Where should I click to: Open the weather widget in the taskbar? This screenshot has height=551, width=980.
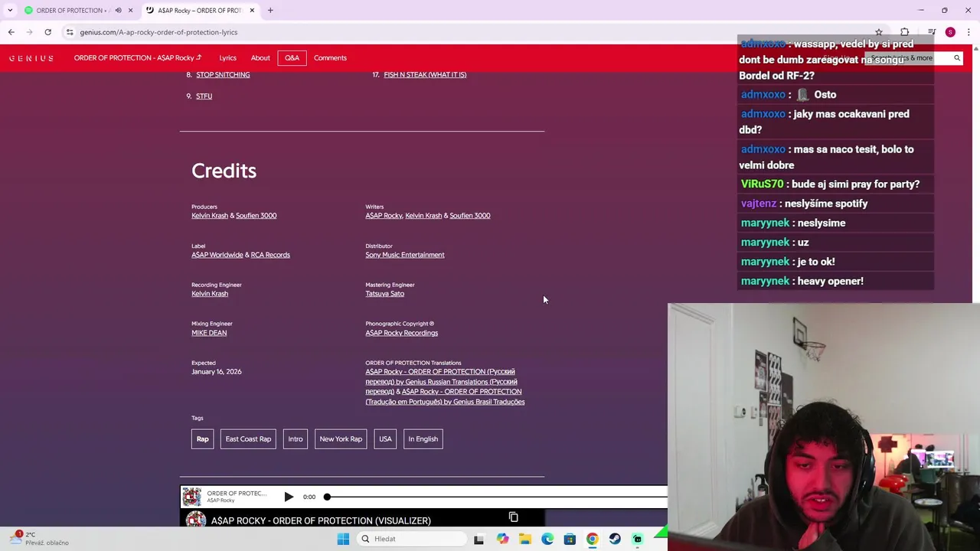coord(40,538)
